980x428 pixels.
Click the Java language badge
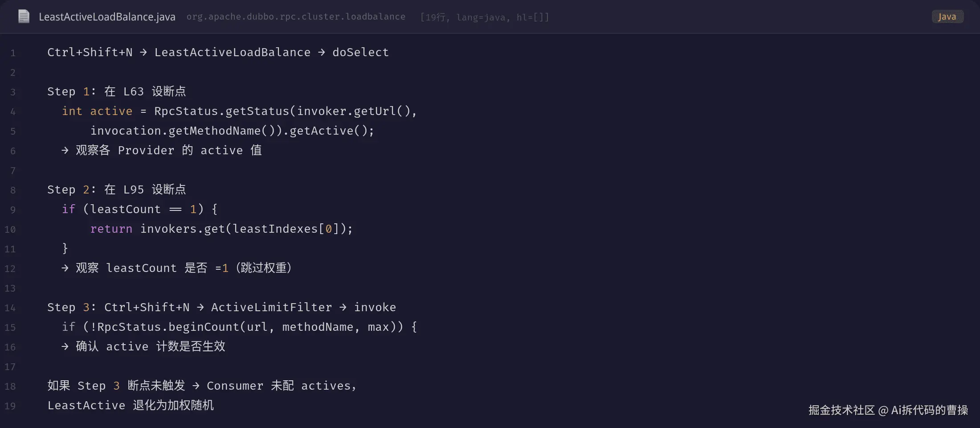coord(947,16)
